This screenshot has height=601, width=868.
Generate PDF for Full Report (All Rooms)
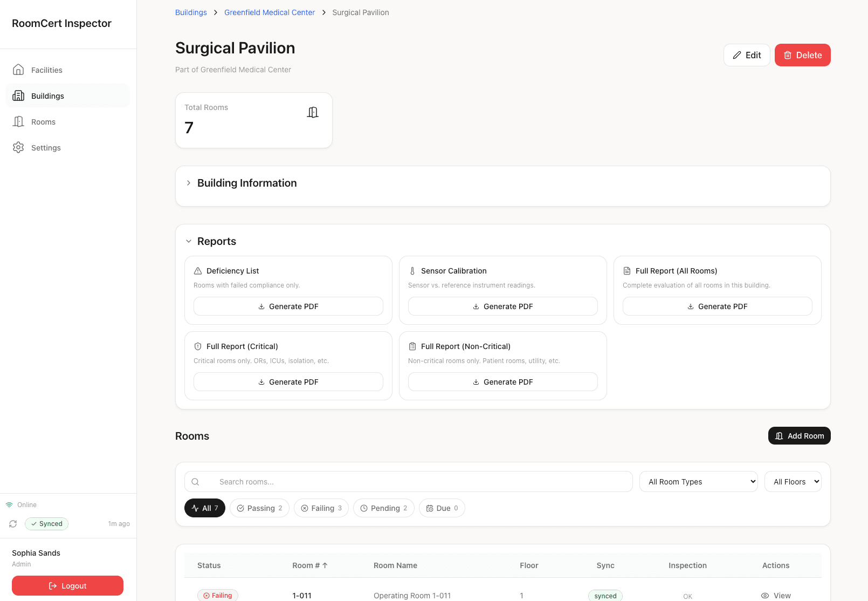point(718,306)
